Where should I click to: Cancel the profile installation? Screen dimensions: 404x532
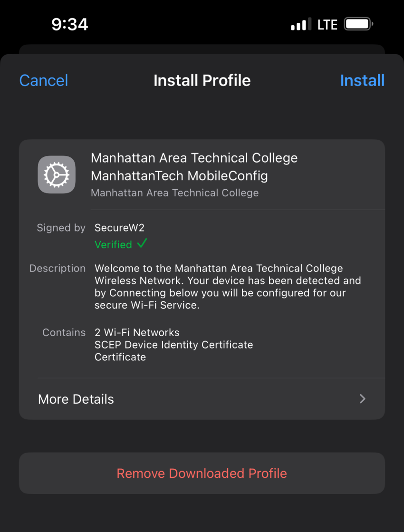(44, 80)
